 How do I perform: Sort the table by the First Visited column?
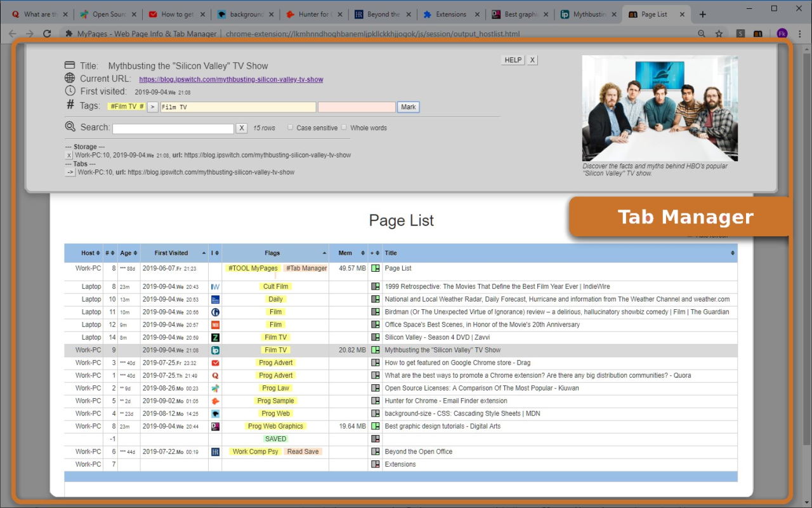click(174, 253)
